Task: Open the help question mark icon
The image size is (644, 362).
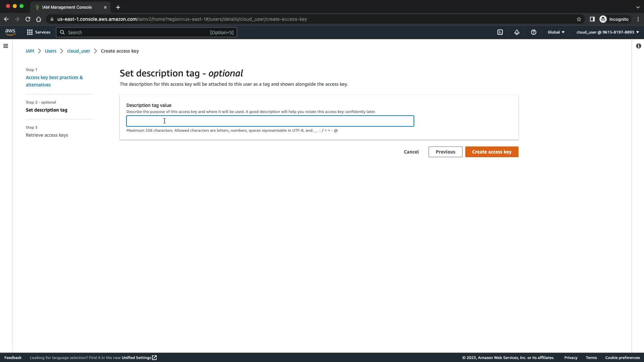Action: tap(533, 32)
